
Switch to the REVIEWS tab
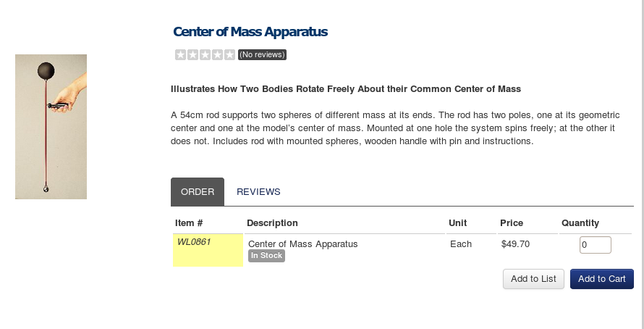[x=258, y=192]
